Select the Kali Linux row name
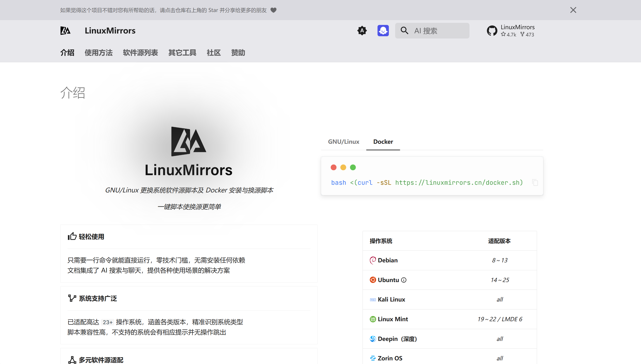 391,299
